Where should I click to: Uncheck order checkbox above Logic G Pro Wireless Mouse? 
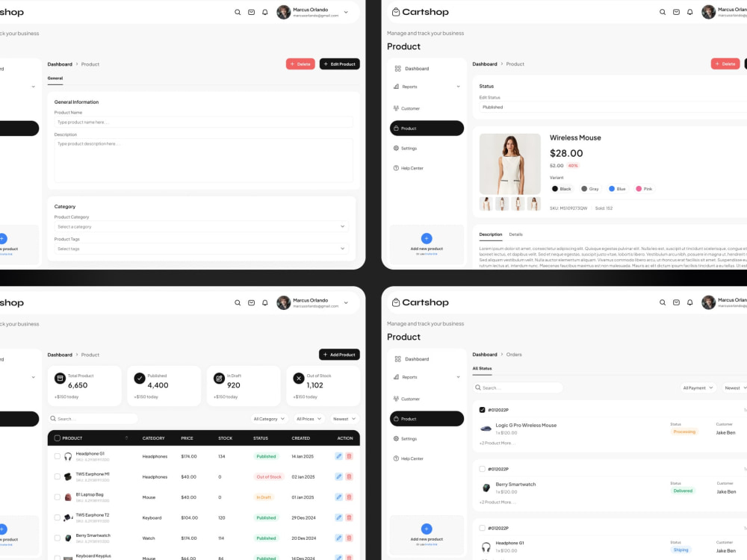coord(482,410)
